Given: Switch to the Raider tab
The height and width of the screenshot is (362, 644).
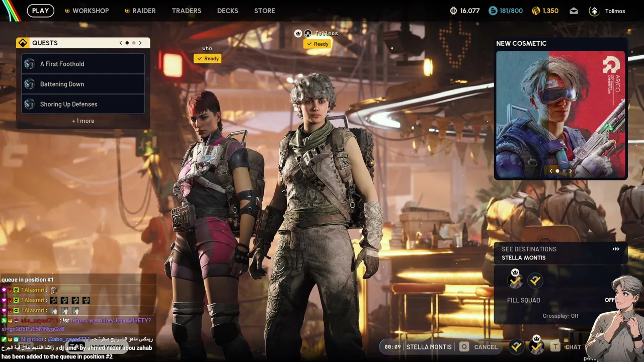Looking at the screenshot, I should coord(144,11).
